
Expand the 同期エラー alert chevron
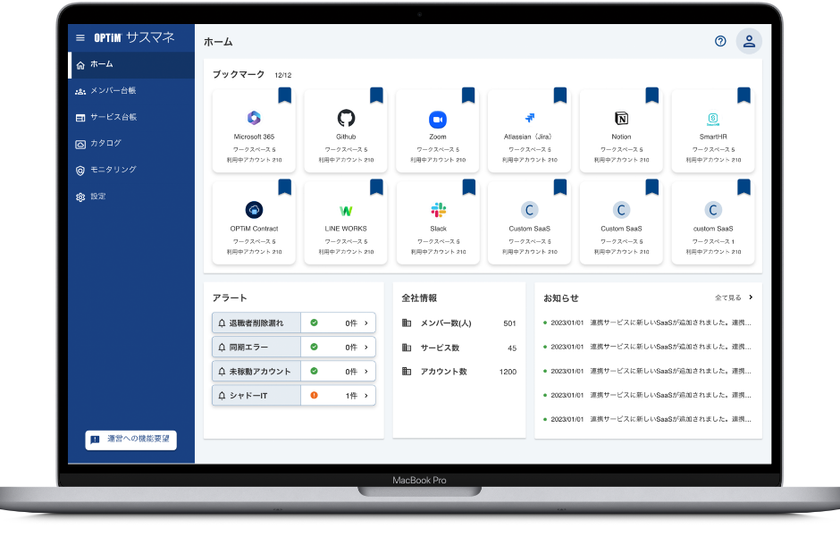366,347
